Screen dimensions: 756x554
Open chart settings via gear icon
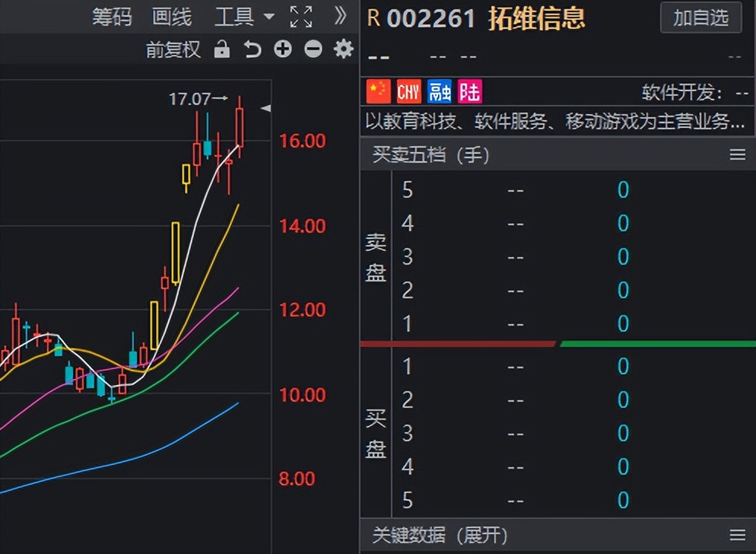(343, 49)
